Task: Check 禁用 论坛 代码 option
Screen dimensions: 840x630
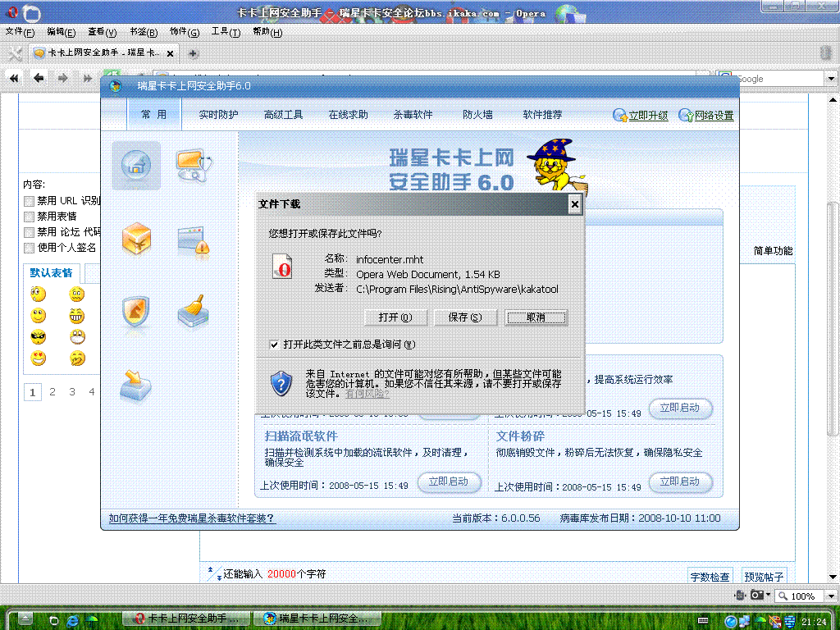Action: tap(29, 232)
